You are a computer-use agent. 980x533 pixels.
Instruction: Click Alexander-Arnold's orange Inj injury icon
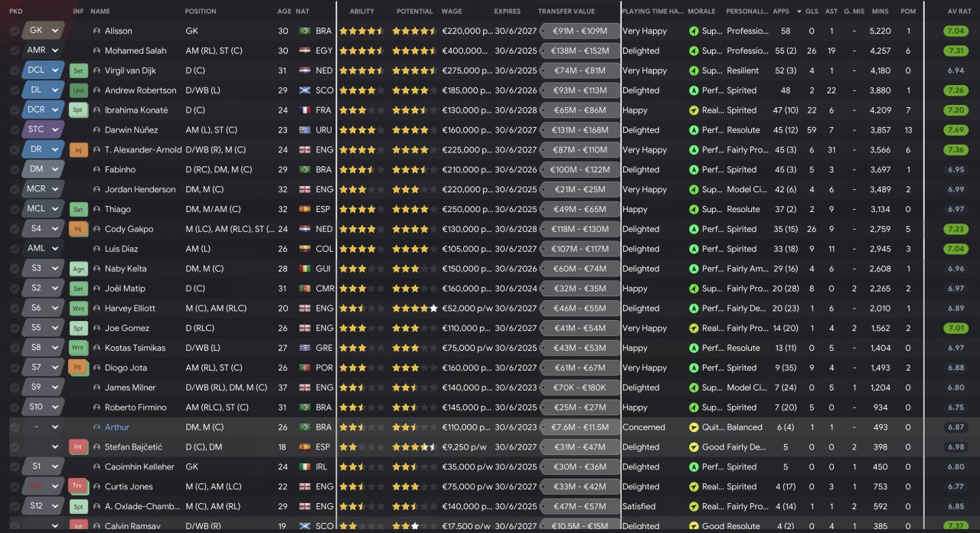[x=78, y=150]
